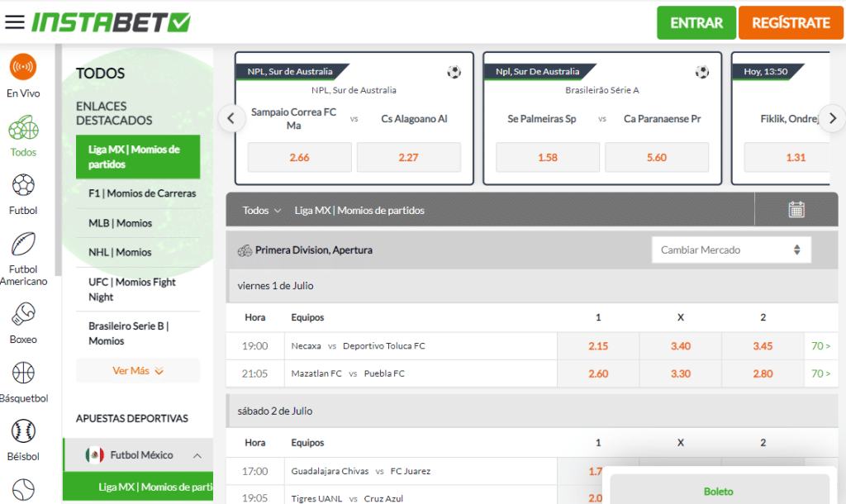Expand more links with Ver Más
This screenshot has width=846, height=504.
coord(137,370)
